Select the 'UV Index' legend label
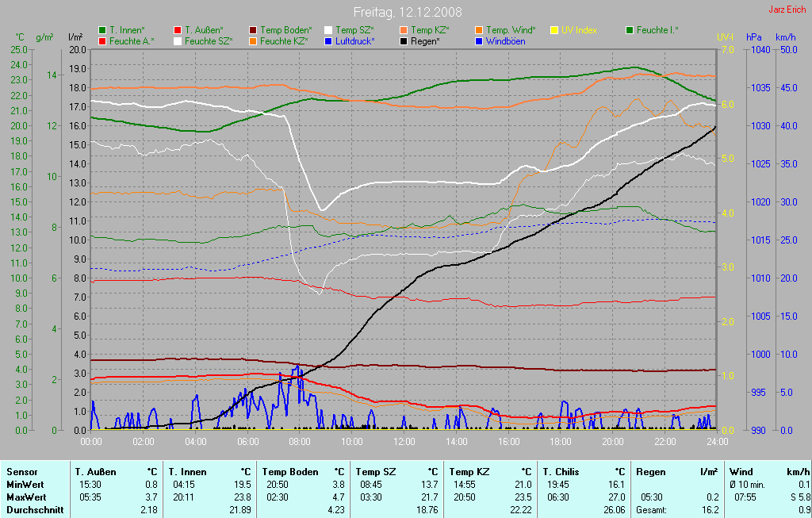Screen dimensions: 812x518 pos(580,31)
